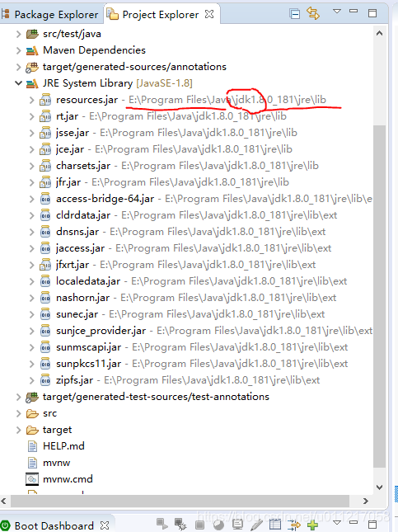The width and height of the screenshot is (398, 532).
Task: Click the charsets.jar archive icon
Action: tap(45, 166)
